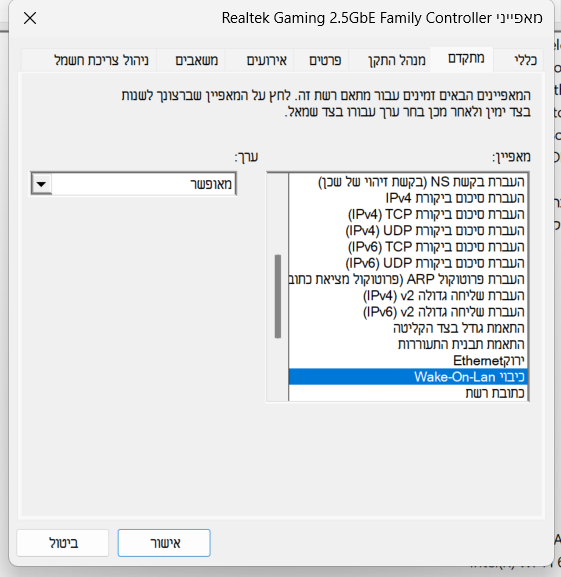Select העברת סיכום ביקורת UDP (IPv6)

pos(408,263)
